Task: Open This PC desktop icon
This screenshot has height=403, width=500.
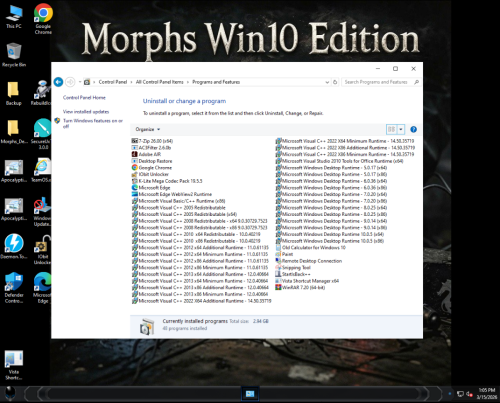Action: pyautogui.click(x=14, y=17)
